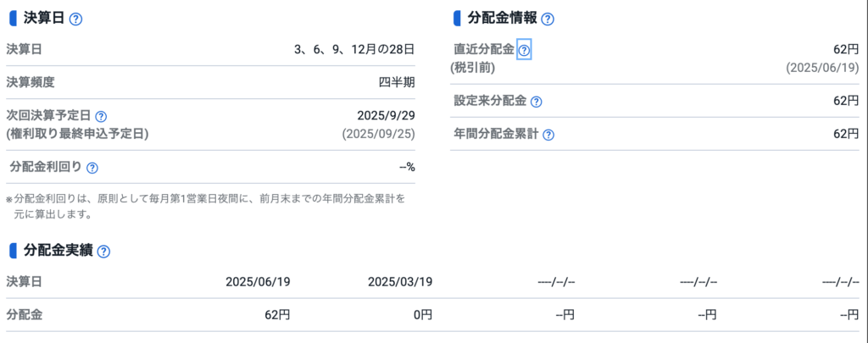
Task: Open help icon beside 分配金情報 heading
Action: 548,19
